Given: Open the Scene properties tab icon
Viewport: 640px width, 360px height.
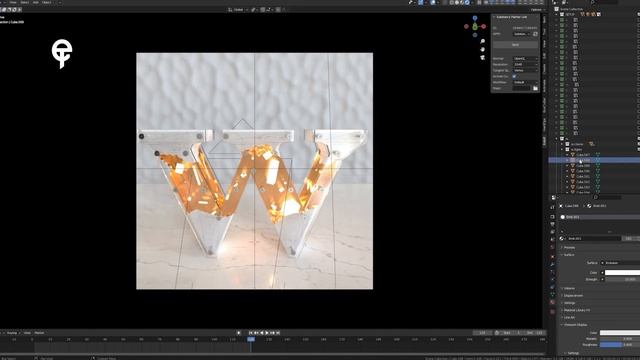Looking at the screenshot, I should click(553, 239).
